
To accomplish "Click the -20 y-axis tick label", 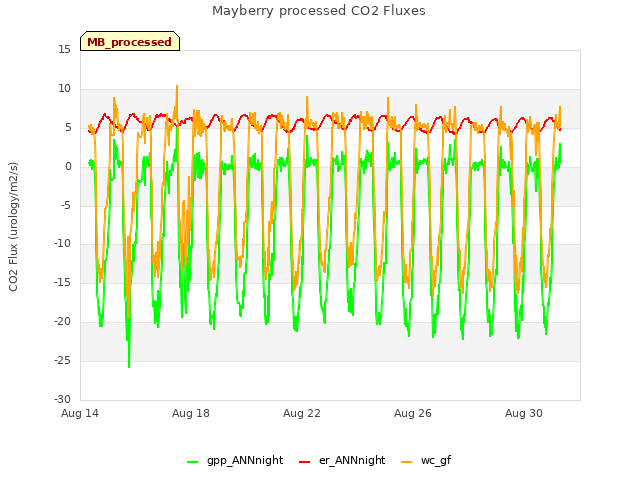I will 62,322.
